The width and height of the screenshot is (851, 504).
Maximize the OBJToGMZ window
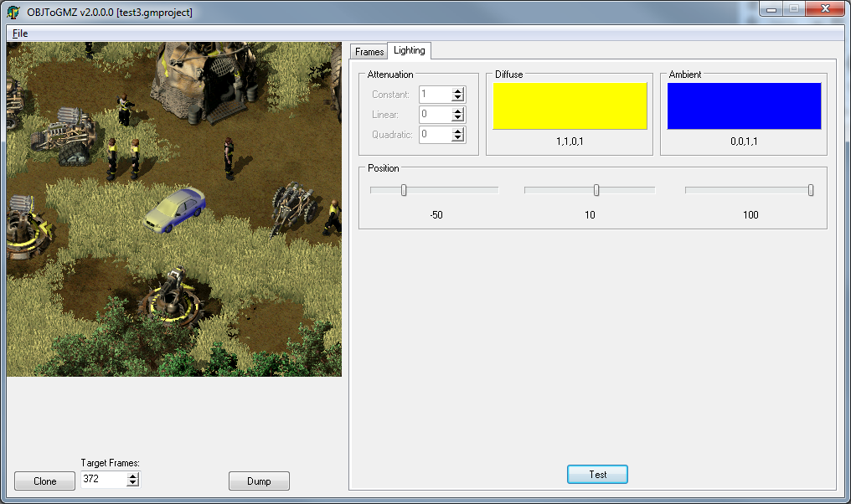794,9
